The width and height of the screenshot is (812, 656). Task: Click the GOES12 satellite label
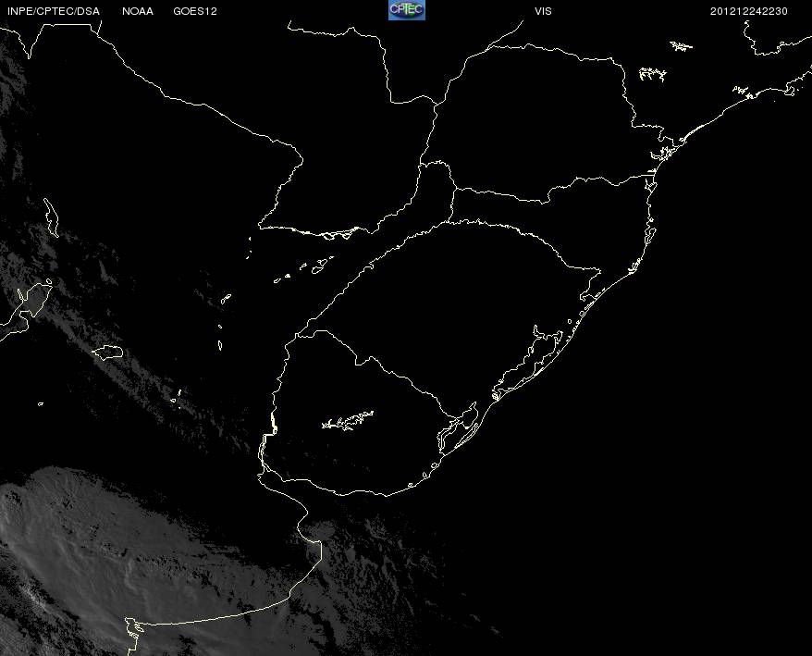point(195,11)
